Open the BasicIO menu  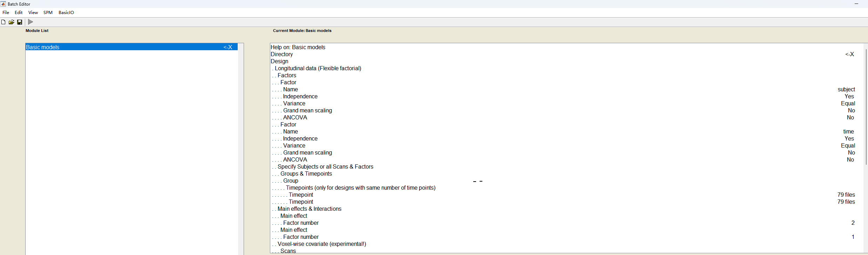(x=66, y=13)
